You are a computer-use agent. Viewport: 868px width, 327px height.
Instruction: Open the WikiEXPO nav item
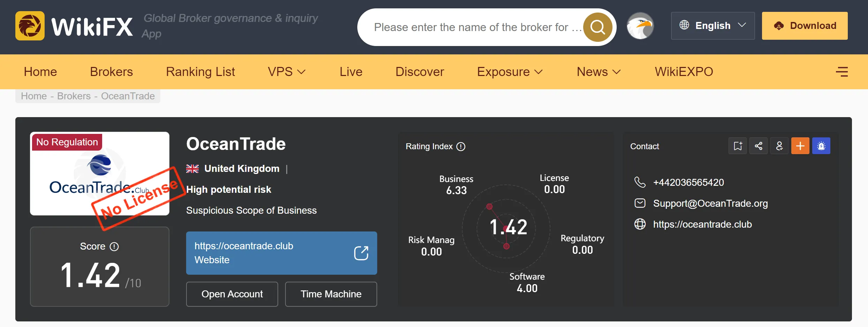click(x=684, y=72)
